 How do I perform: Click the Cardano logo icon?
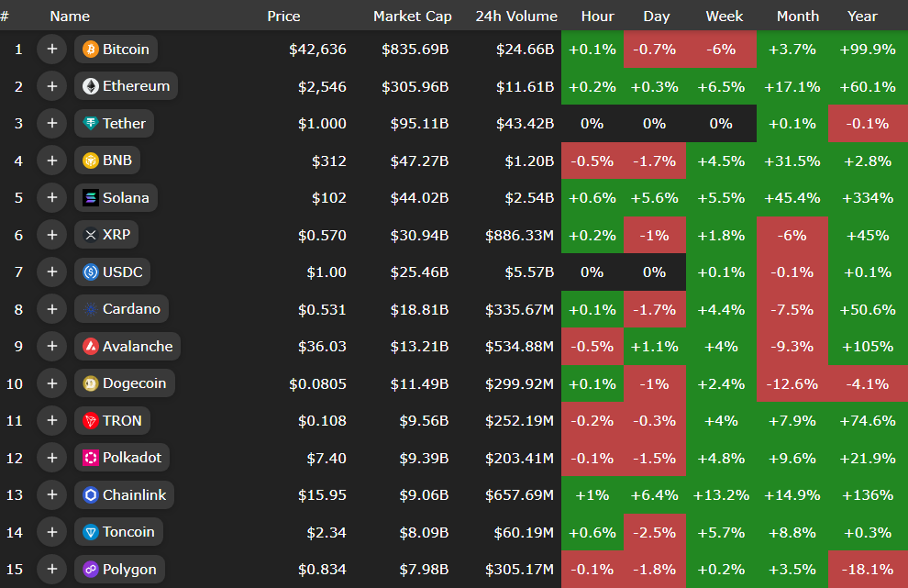coord(91,309)
